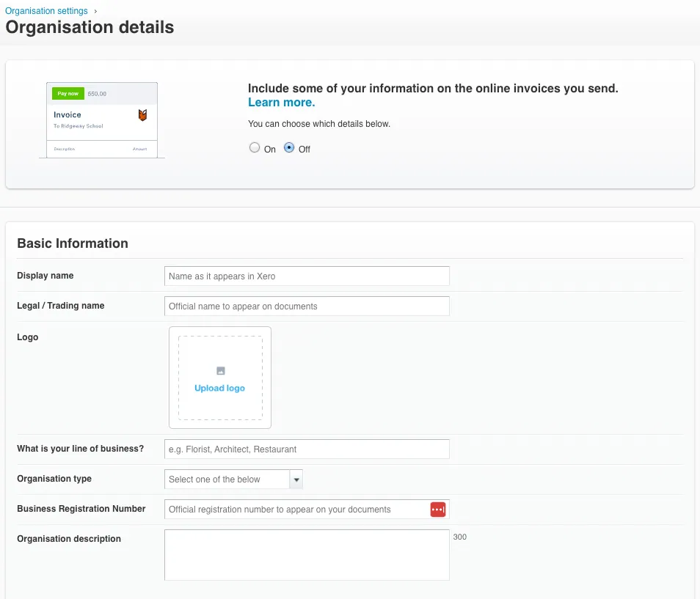This screenshot has width=700, height=599.
Task: Click the Business Registration Number label
Action: 81,509
